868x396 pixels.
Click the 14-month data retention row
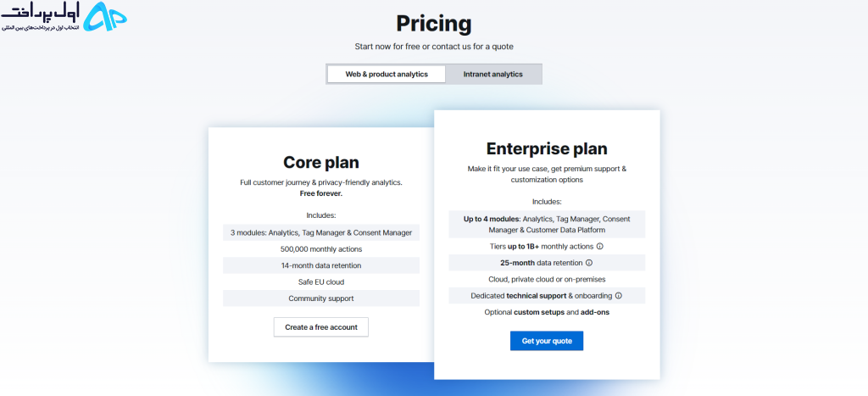[321, 265]
